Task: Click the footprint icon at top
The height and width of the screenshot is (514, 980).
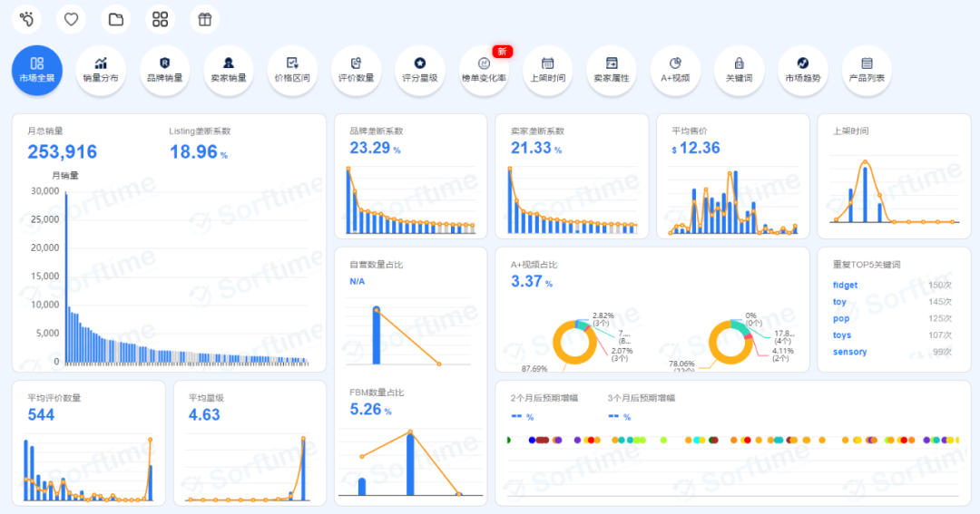Action: [x=27, y=19]
